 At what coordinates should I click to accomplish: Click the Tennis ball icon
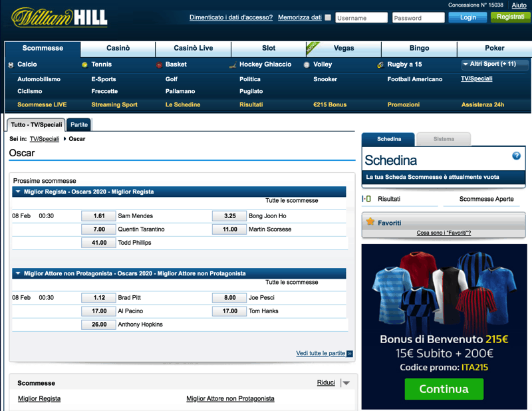pyautogui.click(x=84, y=65)
